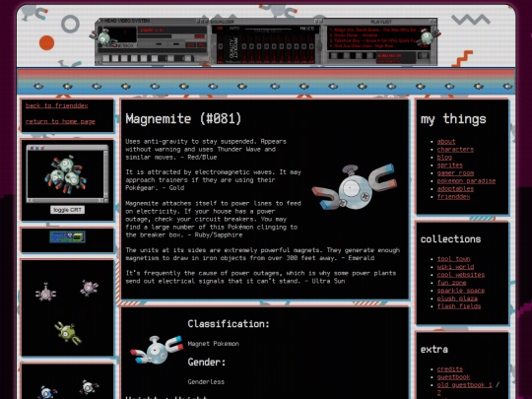Click the animated Magneton image in mini window
532x399 pixels.
coord(65,174)
